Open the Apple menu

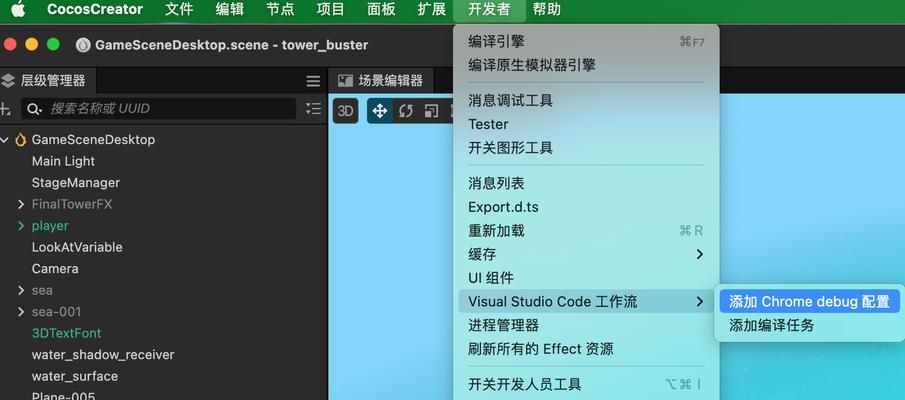pos(18,9)
